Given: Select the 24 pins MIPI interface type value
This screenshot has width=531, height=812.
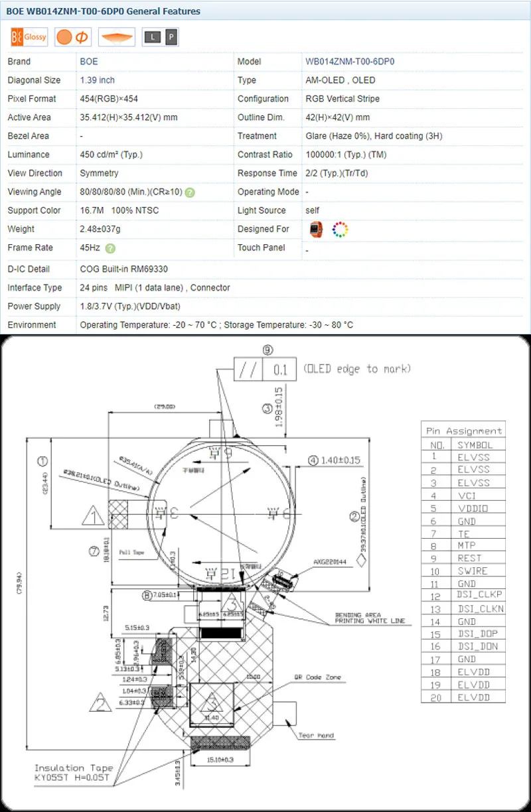Looking at the screenshot, I should [x=155, y=288].
